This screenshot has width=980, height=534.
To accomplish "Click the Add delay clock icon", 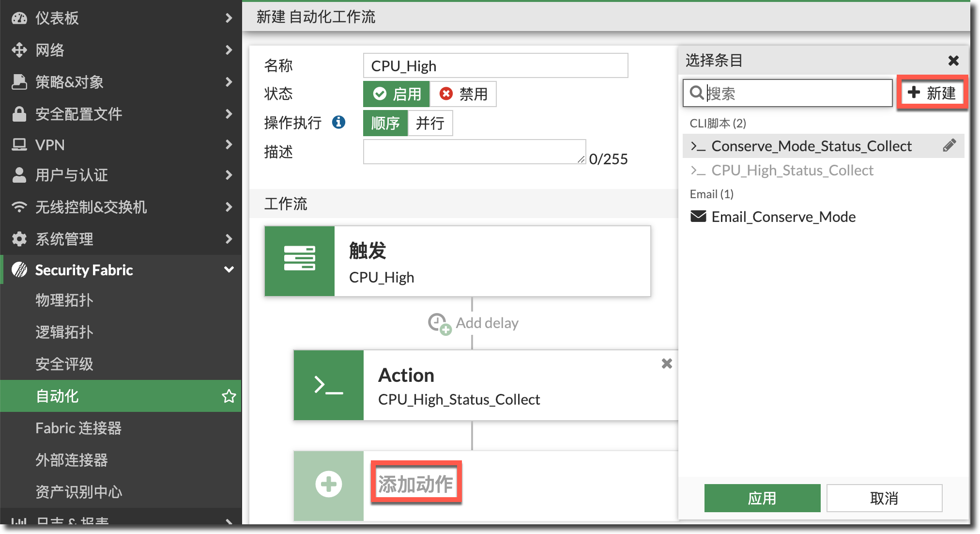I will tap(439, 323).
